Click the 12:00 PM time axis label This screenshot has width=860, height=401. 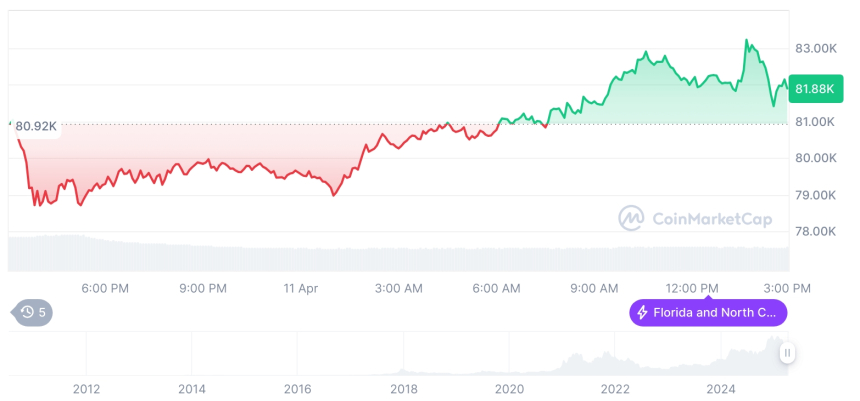pos(693,288)
